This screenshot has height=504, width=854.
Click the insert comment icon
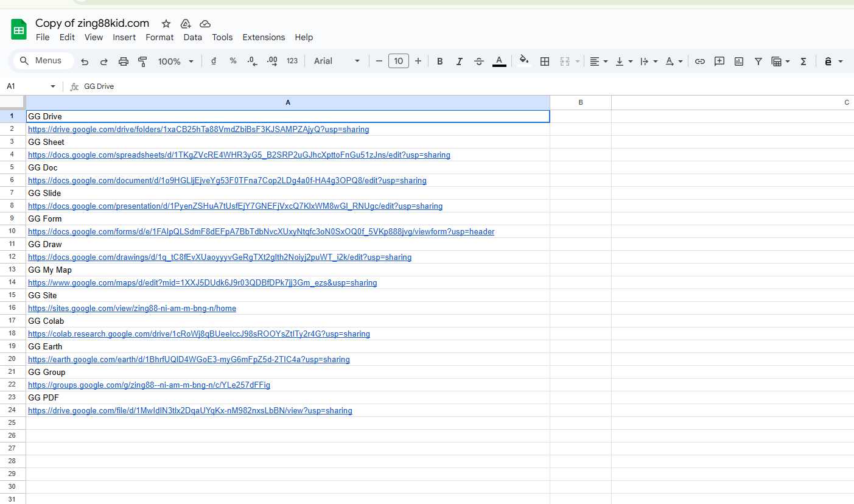719,61
